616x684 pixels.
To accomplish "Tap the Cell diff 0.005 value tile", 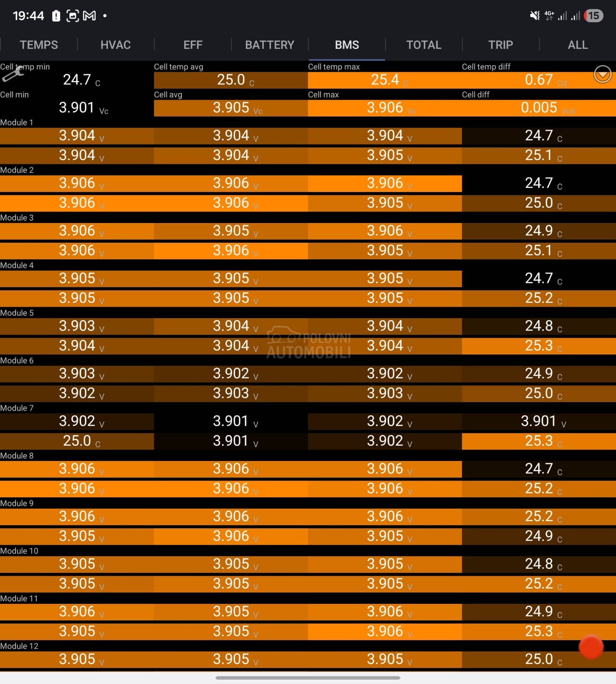I will (538, 108).
